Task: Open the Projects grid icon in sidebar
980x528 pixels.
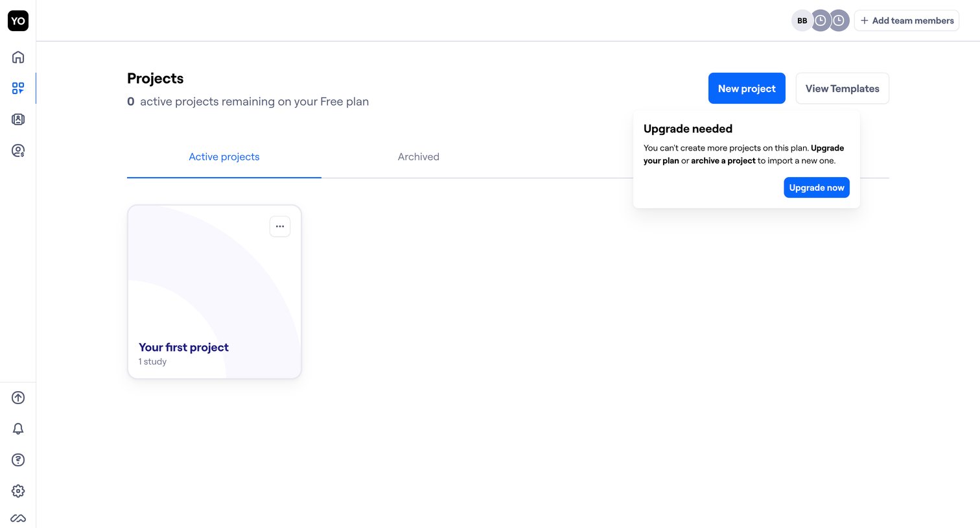Action: click(18, 88)
